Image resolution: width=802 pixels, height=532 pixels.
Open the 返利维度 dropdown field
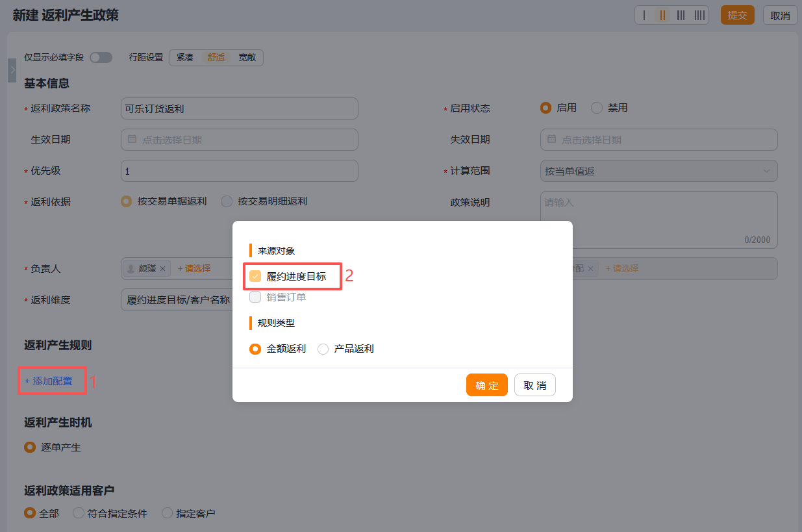click(x=177, y=300)
